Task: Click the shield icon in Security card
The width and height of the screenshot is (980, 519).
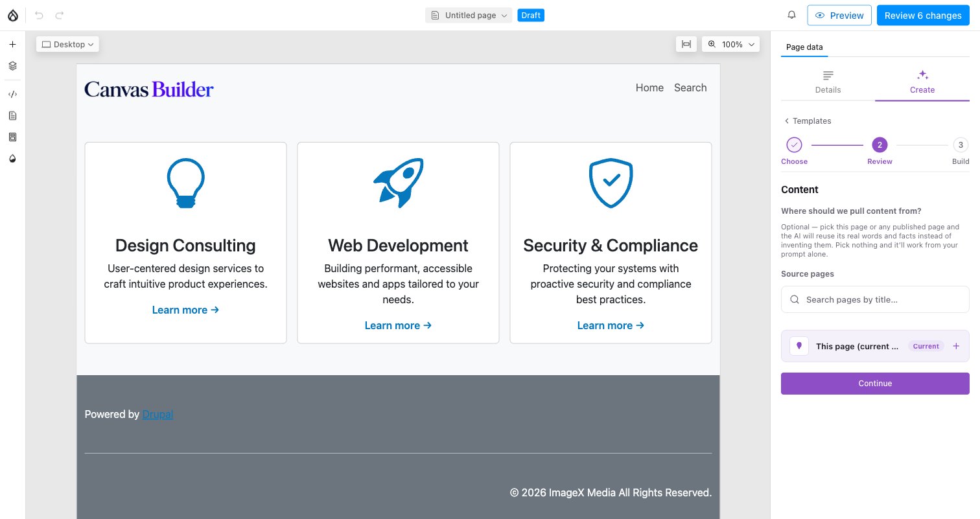Action: coord(611,183)
